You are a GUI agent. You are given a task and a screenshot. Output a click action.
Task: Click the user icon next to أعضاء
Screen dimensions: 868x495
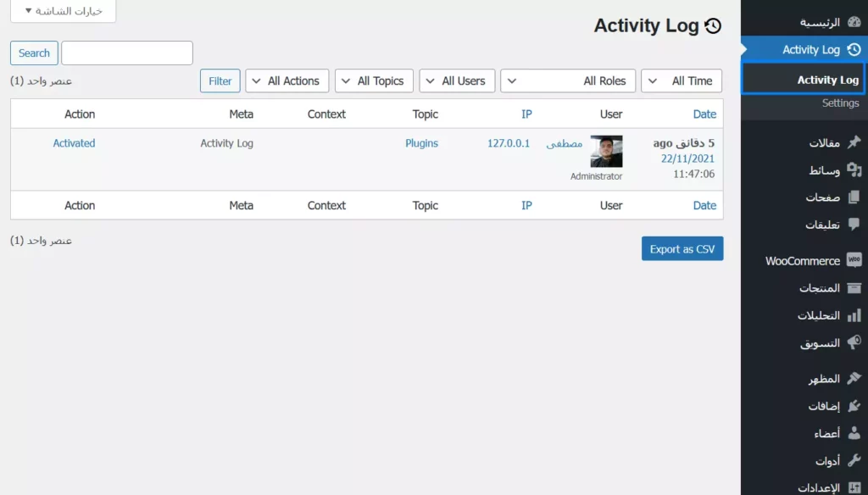pyautogui.click(x=854, y=433)
